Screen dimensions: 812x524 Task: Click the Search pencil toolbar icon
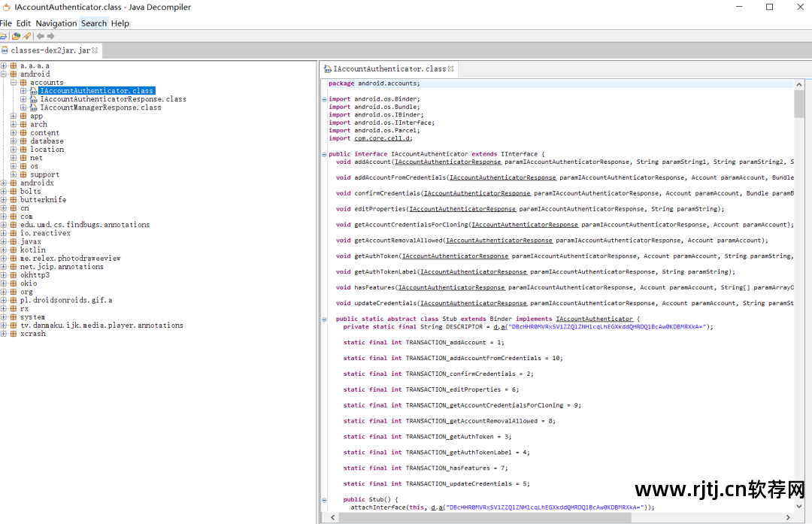27,36
